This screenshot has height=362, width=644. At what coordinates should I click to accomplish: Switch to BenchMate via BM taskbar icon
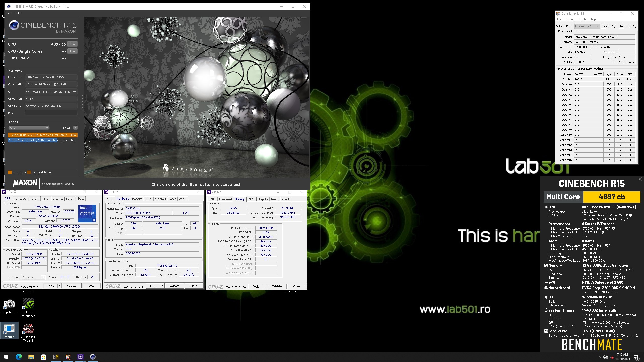click(x=56, y=357)
